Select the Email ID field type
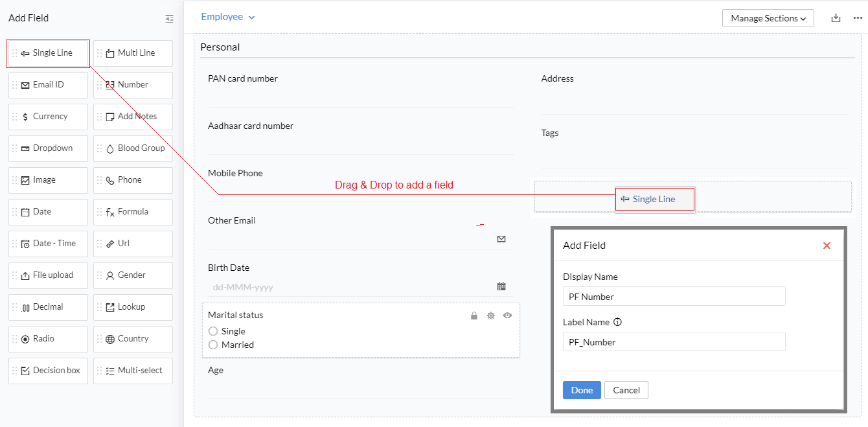The image size is (868, 427). 48,84
